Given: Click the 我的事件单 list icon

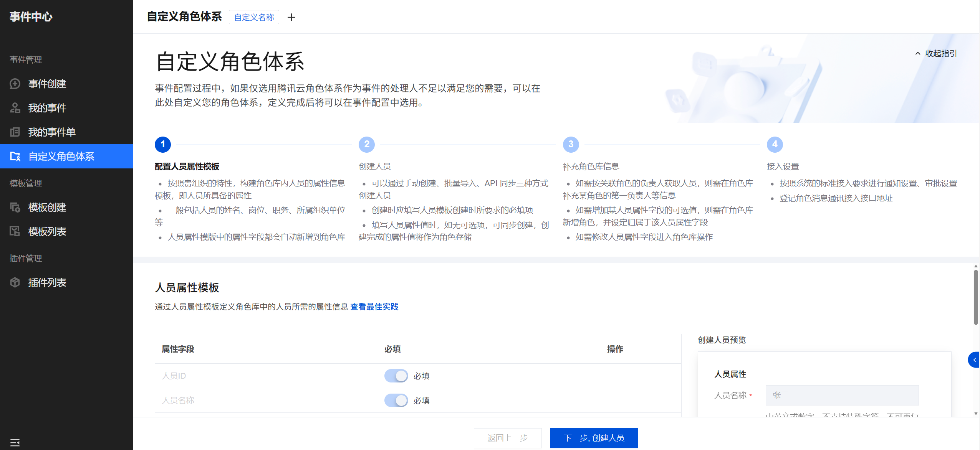Looking at the screenshot, I should point(15,132).
